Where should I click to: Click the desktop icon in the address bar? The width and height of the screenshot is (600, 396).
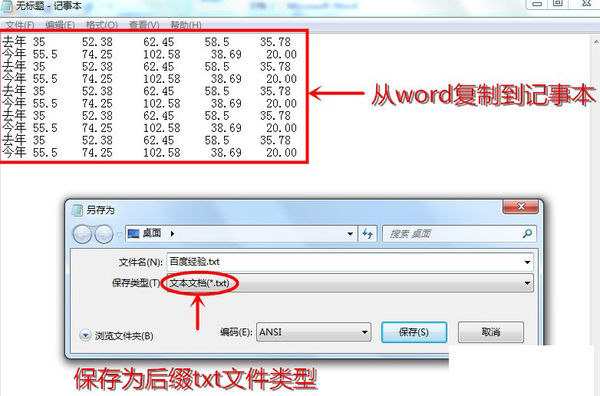[133, 233]
